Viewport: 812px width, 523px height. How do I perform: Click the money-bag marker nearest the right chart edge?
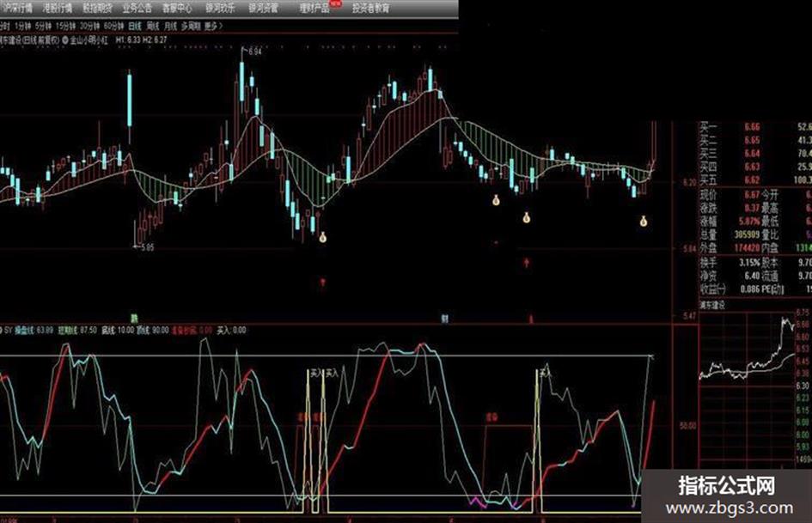click(644, 222)
